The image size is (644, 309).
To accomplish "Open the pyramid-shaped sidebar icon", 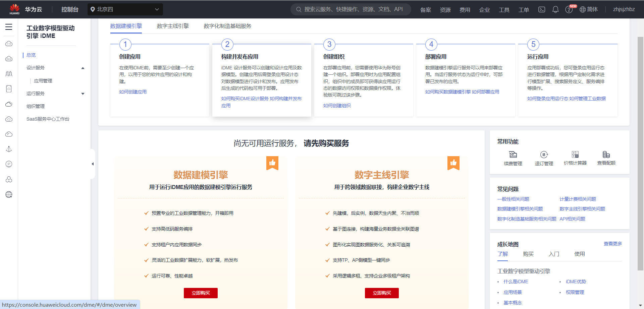I will [x=9, y=149].
